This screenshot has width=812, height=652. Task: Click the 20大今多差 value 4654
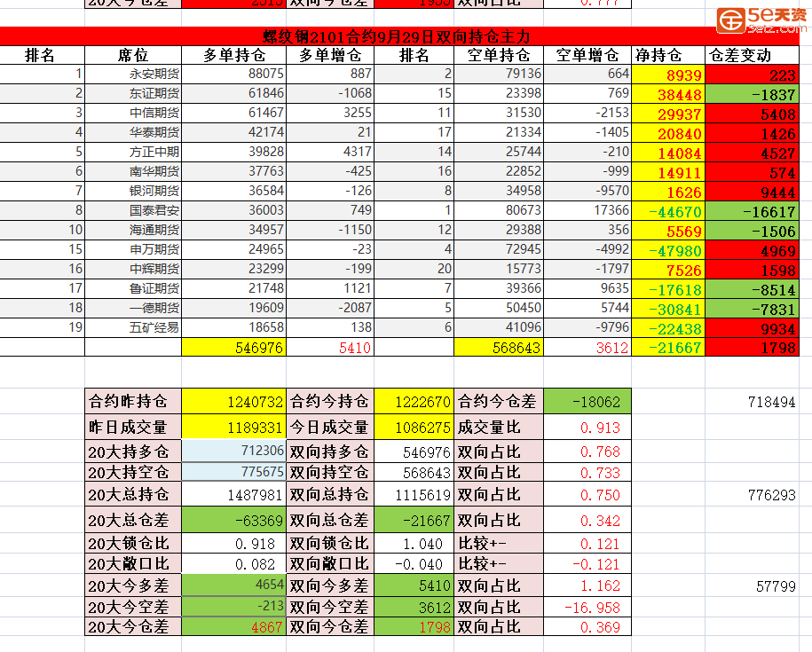coord(234,585)
